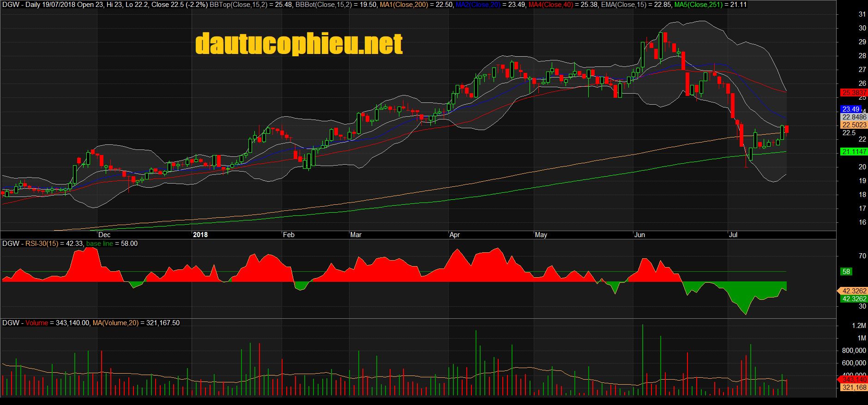868x405 pixels.
Task: Click the green 58 RSI base line tag
Action: point(846,272)
